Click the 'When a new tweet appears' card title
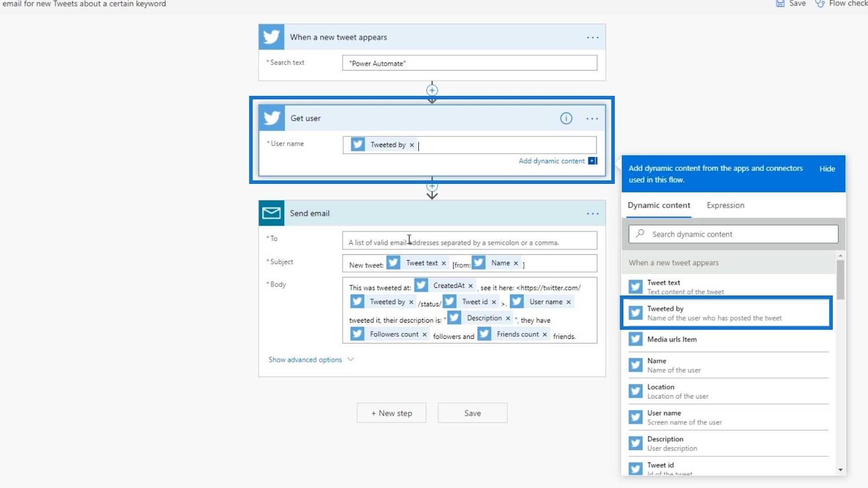Viewport: 868px width, 488px height. tap(339, 37)
